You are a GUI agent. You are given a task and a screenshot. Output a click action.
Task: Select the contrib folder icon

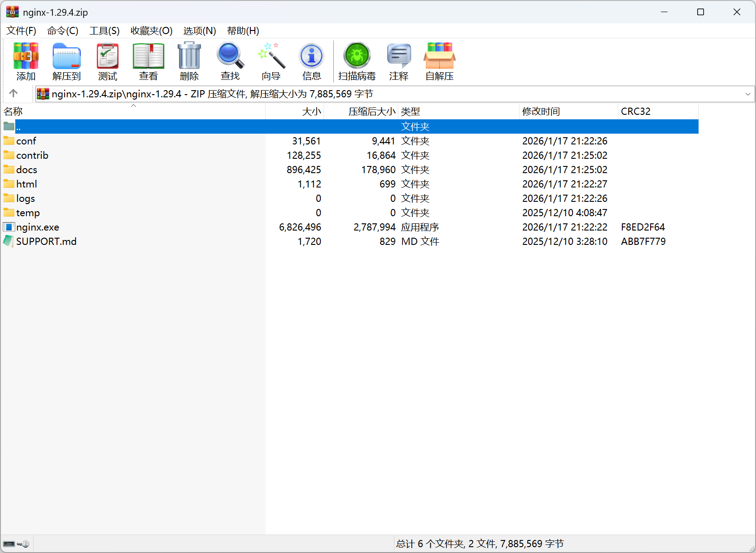point(9,155)
